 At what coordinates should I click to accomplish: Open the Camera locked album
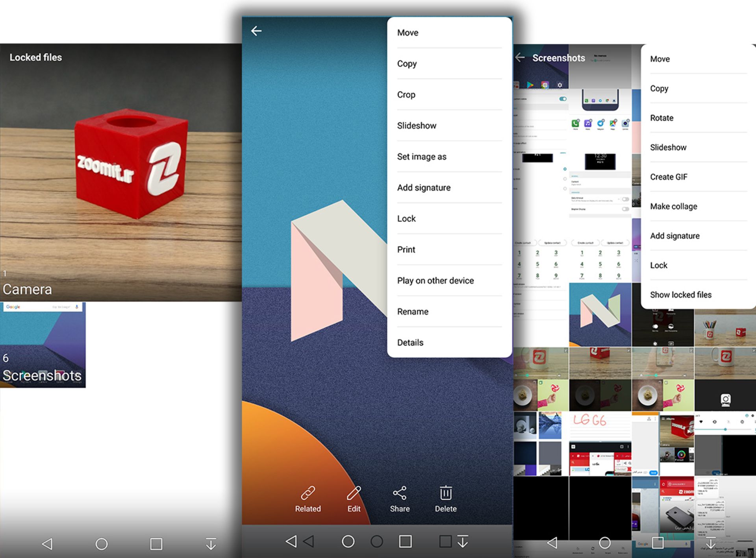click(121, 172)
